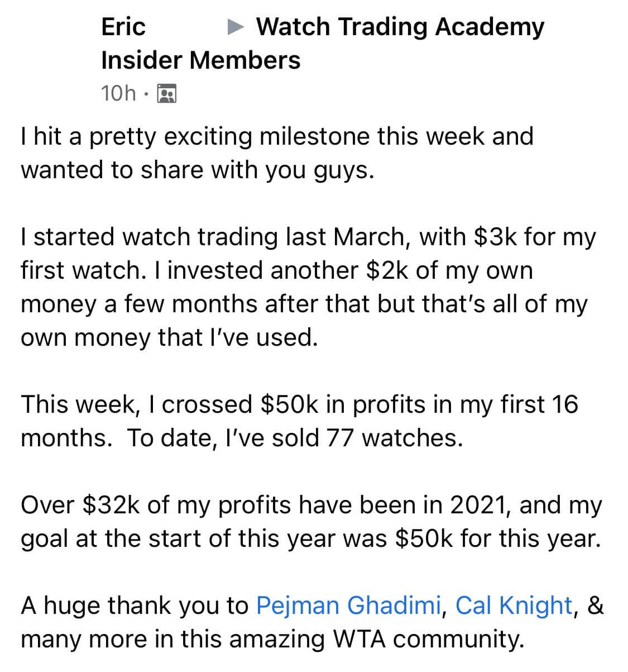628x672 pixels.
Task: Open Cal Knight's tagged profile
Action: click(x=514, y=606)
